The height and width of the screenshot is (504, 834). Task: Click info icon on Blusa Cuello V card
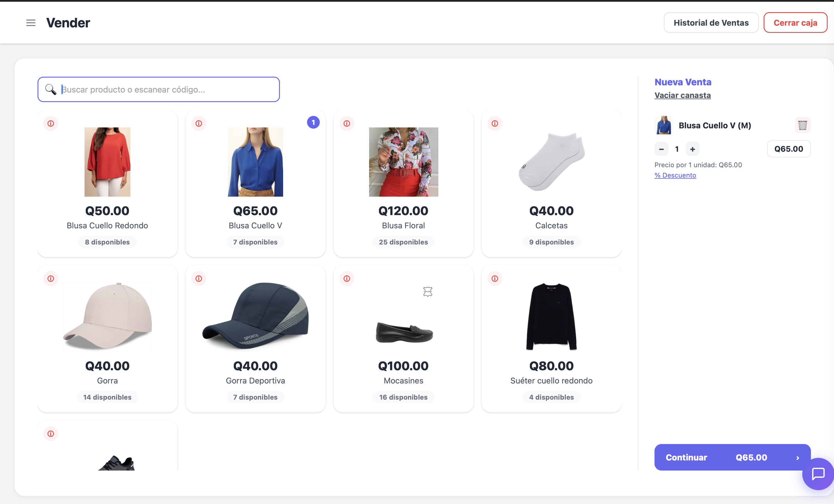click(199, 123)
